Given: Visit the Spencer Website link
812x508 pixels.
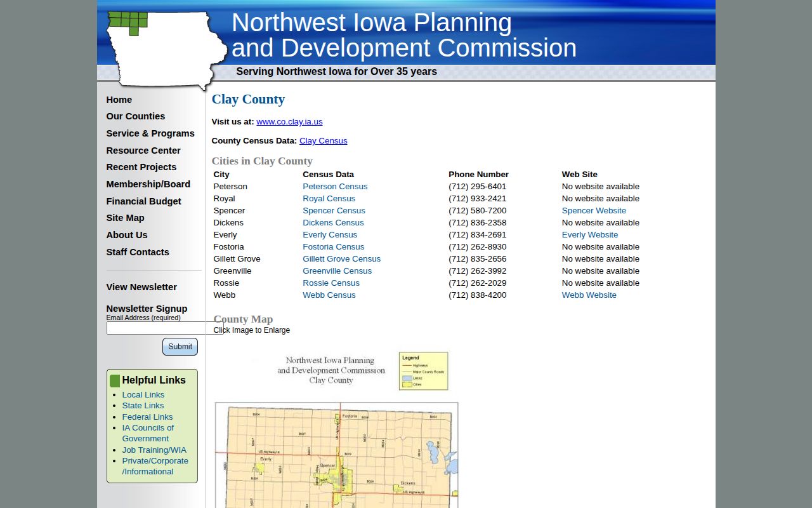Looking at the screenshot, I should [x=594, y=211].
